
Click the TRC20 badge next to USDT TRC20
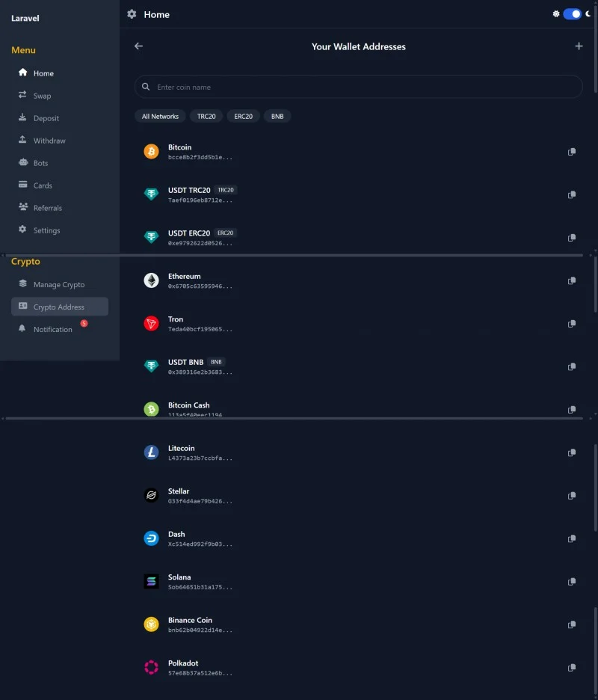[x=225, y=190]
